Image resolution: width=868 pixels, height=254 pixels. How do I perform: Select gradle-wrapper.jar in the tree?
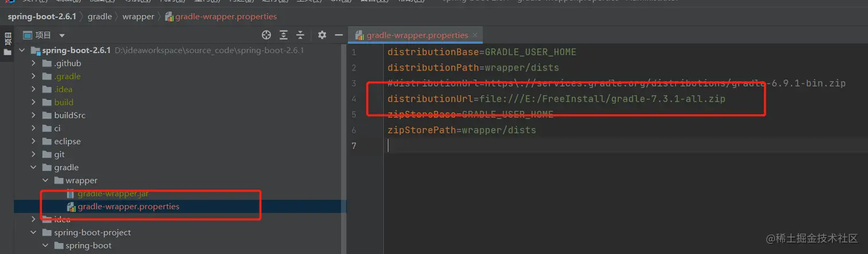113,194
